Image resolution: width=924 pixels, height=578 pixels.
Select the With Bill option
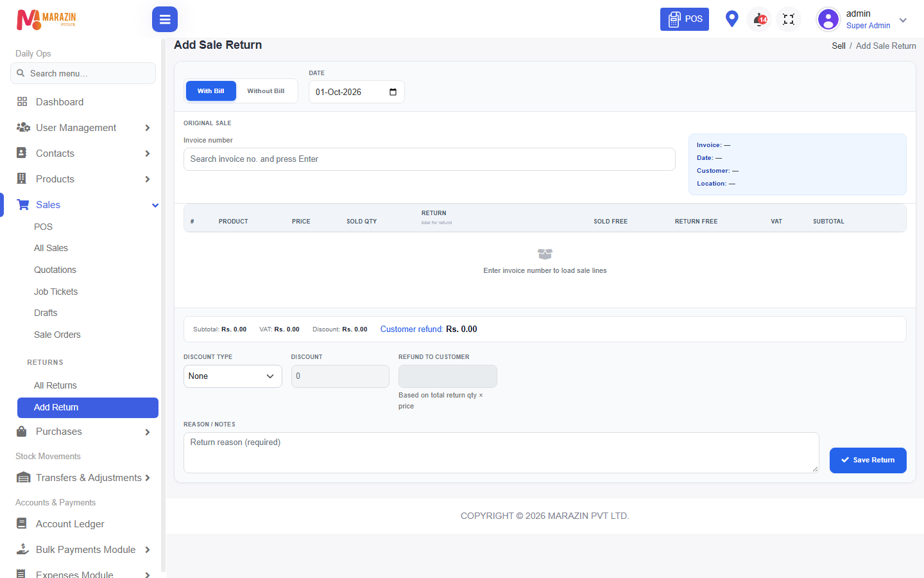coord(210,91)
